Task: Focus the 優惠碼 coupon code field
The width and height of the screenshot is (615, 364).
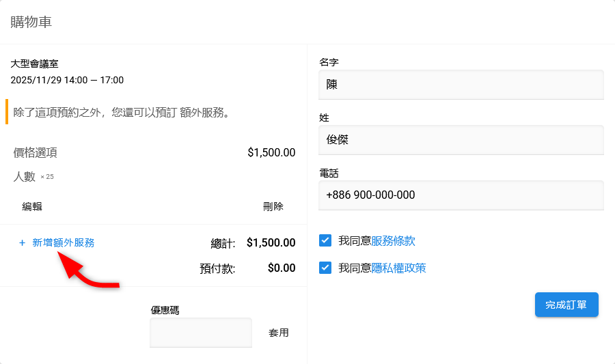Action: point(200,333)
